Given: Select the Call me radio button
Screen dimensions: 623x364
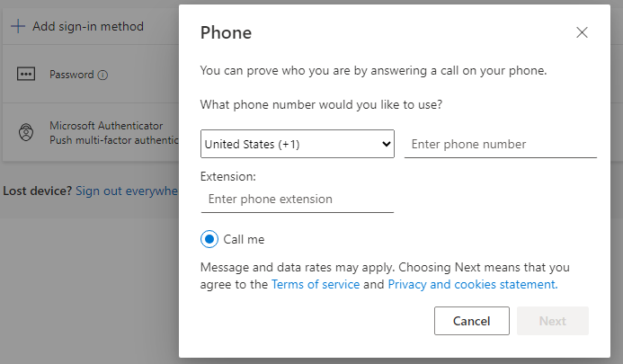Looking at the screenshot, I should (x=209, y=239).
